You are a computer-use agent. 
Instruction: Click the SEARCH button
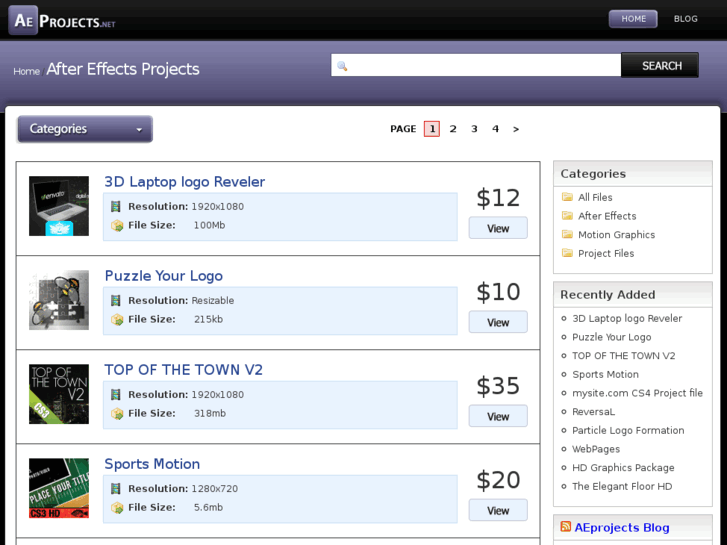coord(659,65)
